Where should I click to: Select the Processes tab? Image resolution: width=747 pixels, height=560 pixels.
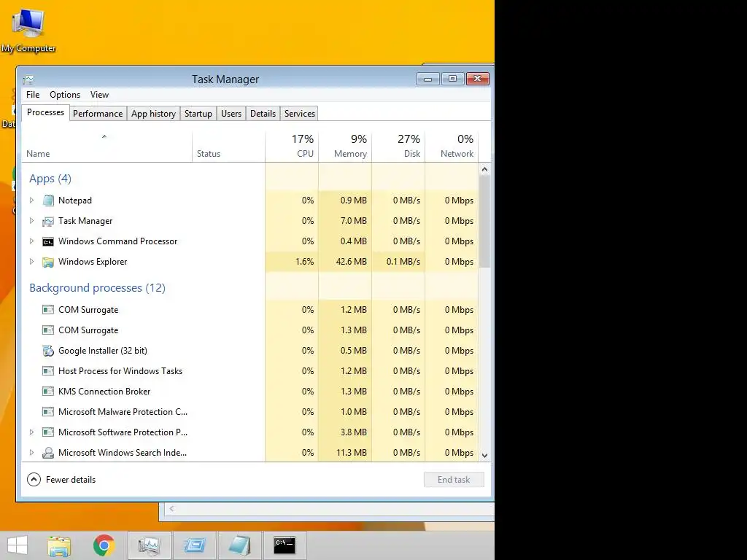46,112
